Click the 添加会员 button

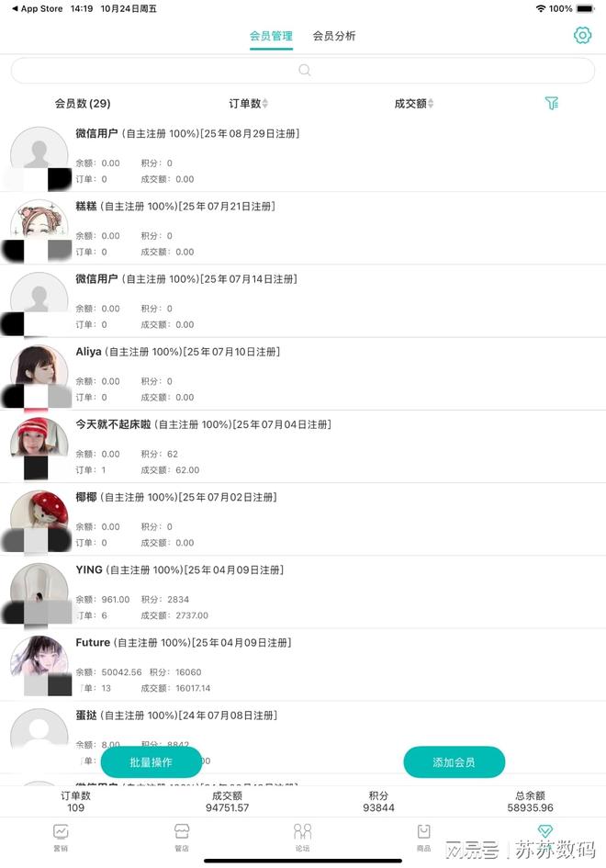click(454, 762)
